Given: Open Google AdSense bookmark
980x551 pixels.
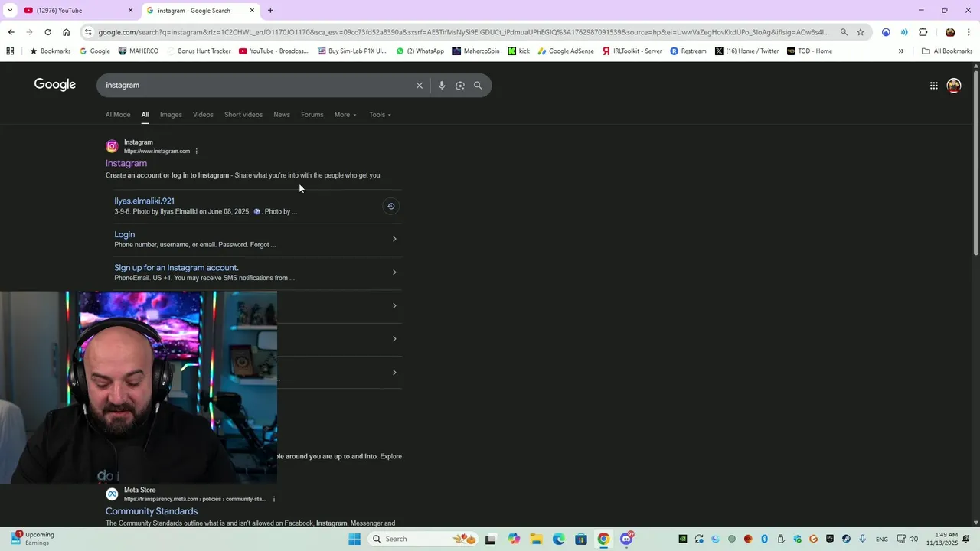Looking at the screenshot, I should (566, 51).
